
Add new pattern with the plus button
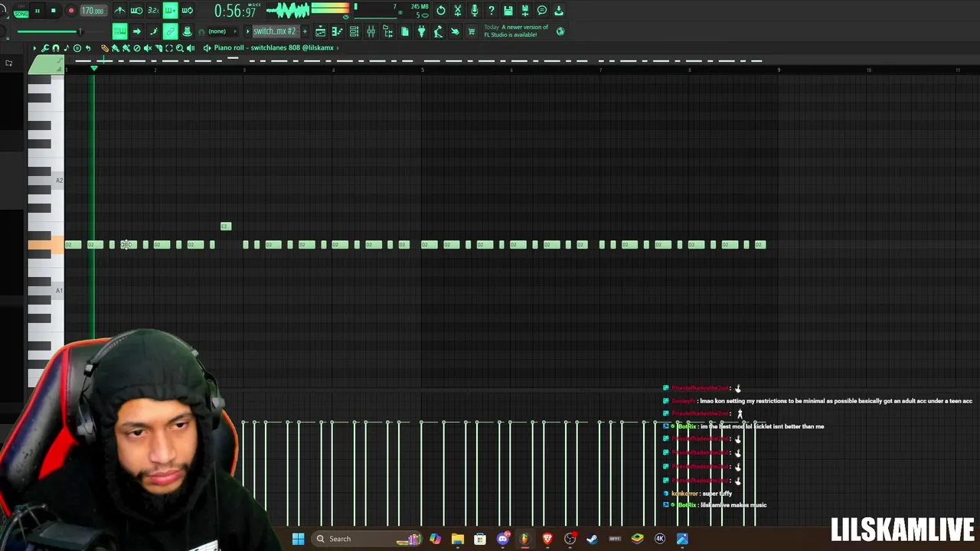click(305, 31)
